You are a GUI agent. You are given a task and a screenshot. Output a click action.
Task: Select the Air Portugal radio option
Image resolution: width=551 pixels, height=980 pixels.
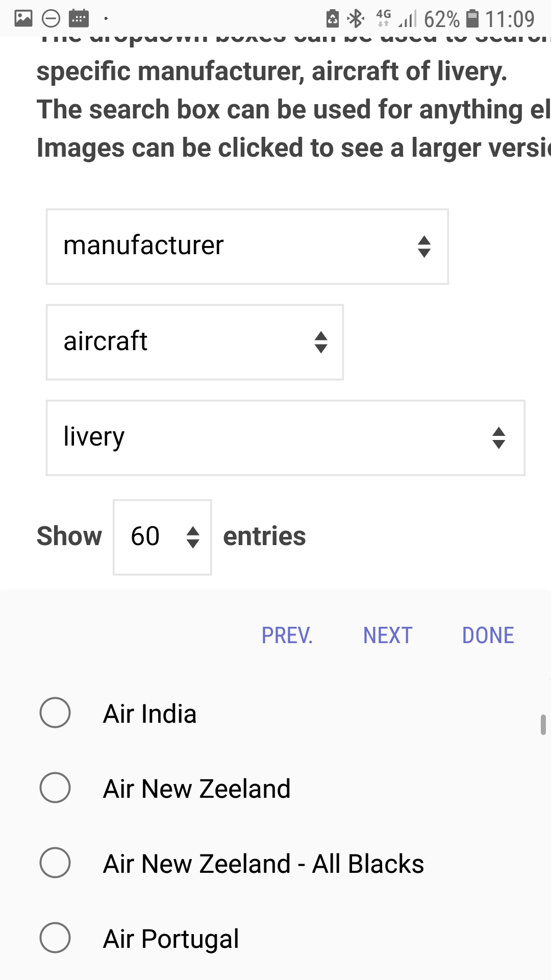[55, 938]
